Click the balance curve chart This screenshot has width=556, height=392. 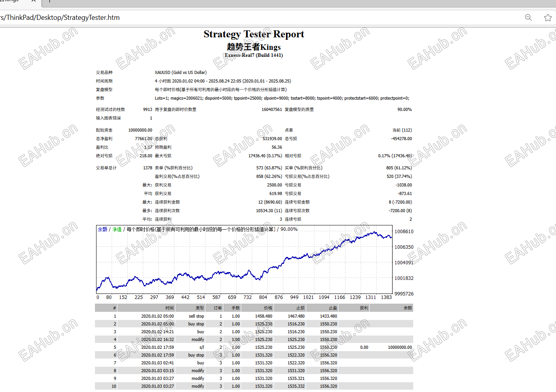[244, 259]
